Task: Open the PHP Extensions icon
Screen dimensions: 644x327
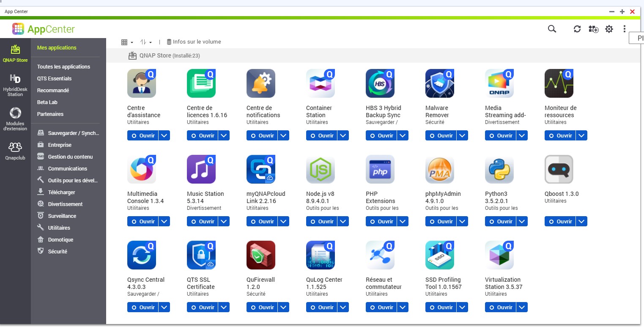Action: pos(380,169)
